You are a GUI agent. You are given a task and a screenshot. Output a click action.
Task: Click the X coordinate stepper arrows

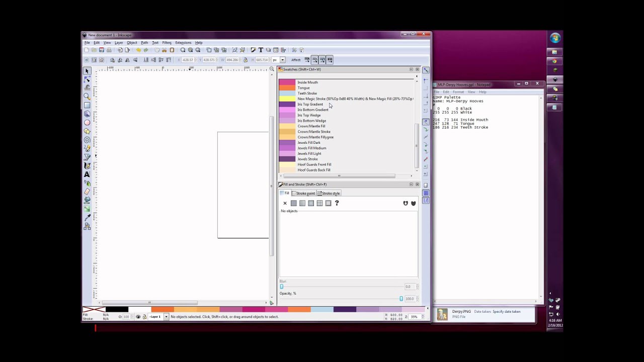point(196,60)
